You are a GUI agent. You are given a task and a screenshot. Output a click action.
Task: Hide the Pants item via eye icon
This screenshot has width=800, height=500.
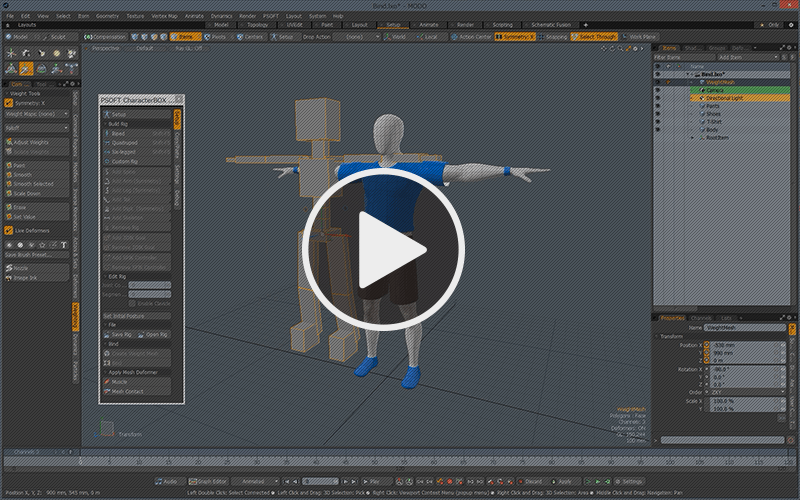click(x=657, y=106)
